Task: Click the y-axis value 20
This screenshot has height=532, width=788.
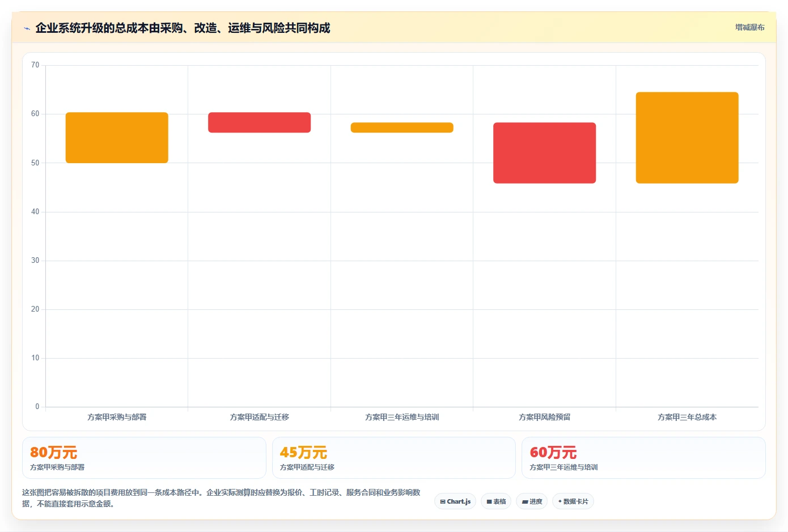Action: pyautogui.click(x=35, y=309)
